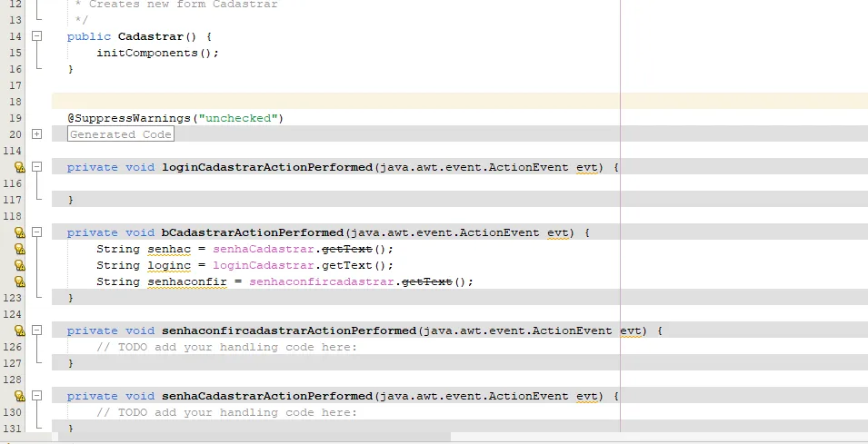Click line number 114 in gutter
868x444 pixels.
pyautogui.click(x=12, y=151)
